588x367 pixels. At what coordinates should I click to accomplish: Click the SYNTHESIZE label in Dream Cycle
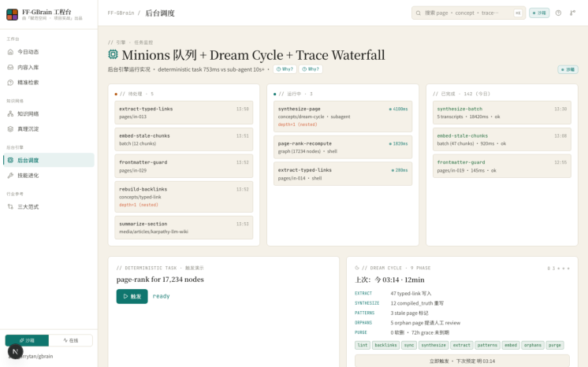pyautogui.click(x=367, y=303)
